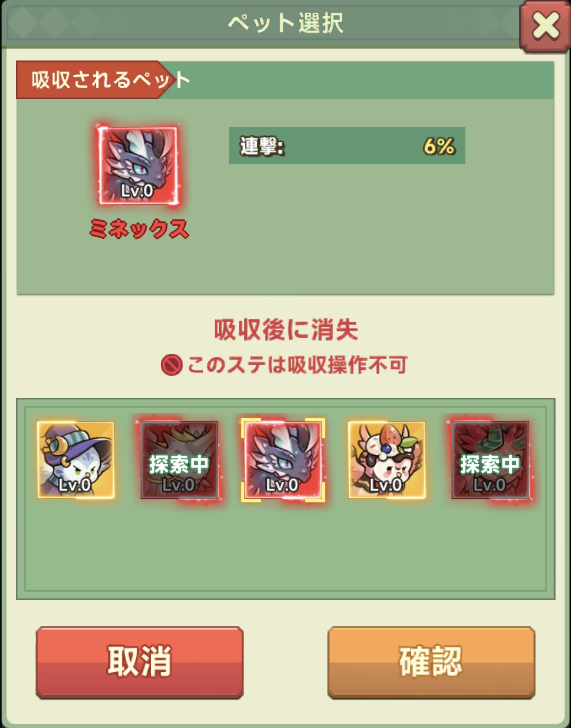571x728 pixels.
Task: Tap the highlighted dragon pet in list
Action: [x=283, y=460]
